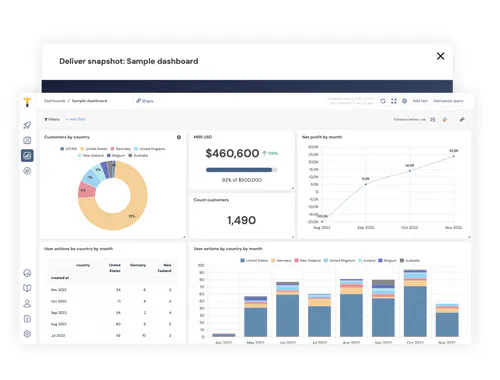Click the 92% of $500,000 label
Viewport: 500px width, 380px height.
coord(242,180)
